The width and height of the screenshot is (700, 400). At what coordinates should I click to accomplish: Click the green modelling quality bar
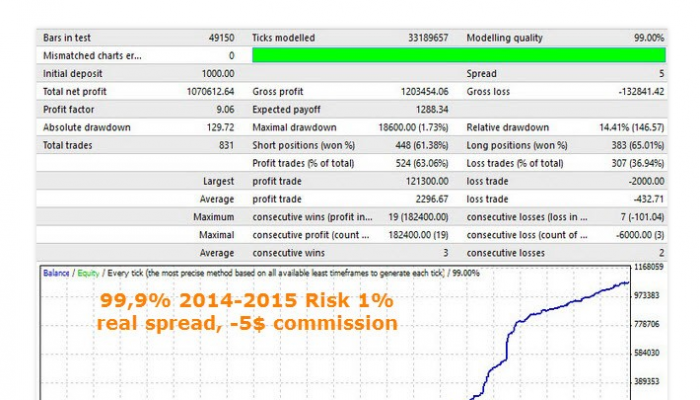(459, 55)
